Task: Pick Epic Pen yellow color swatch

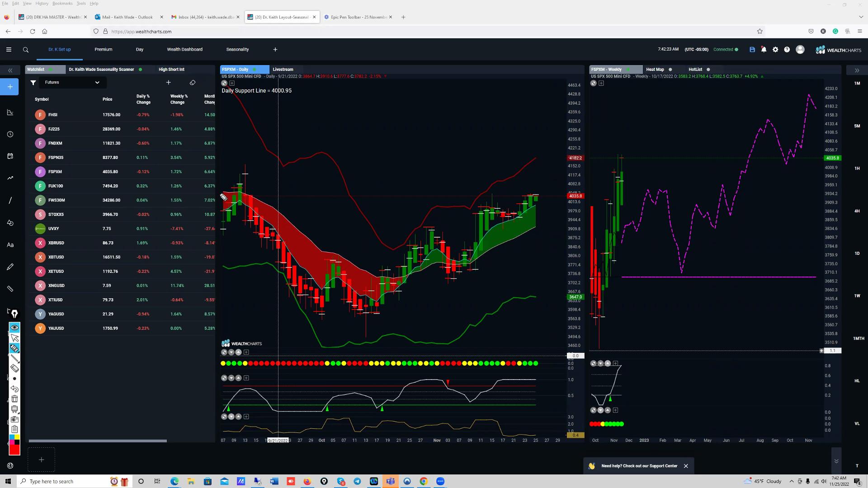Action: pyautogui.click(x=17, y=437)
